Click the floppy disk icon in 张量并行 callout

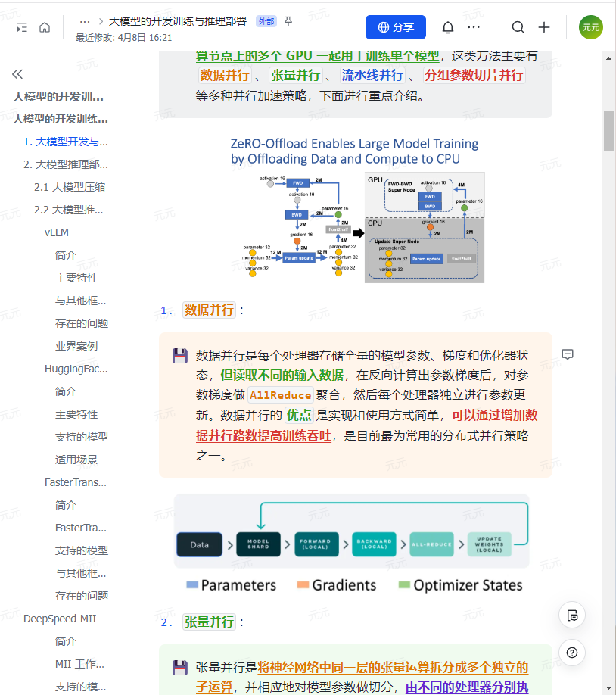pos(180,668)
